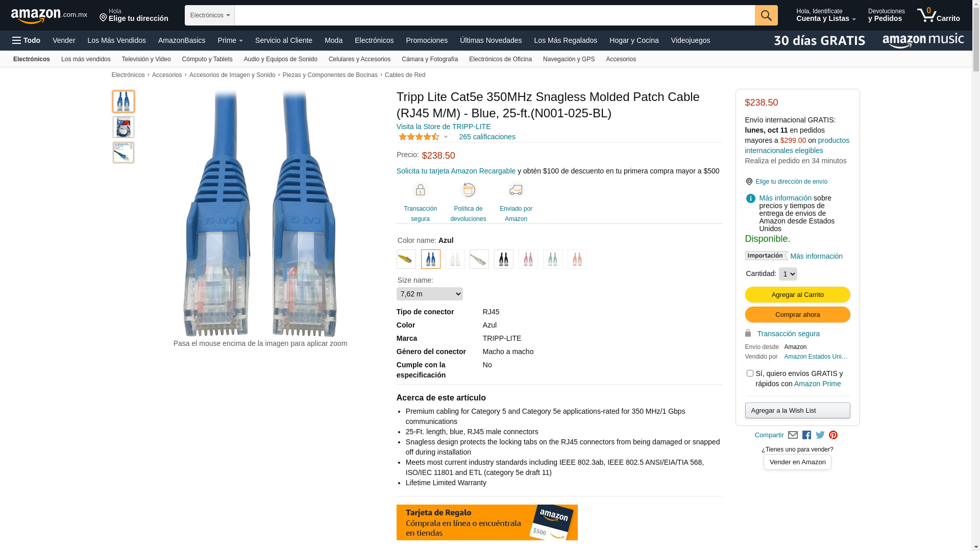The image size is (980, 551).
Task: Share the product via Facebook icon
Action: pos(806,435)
